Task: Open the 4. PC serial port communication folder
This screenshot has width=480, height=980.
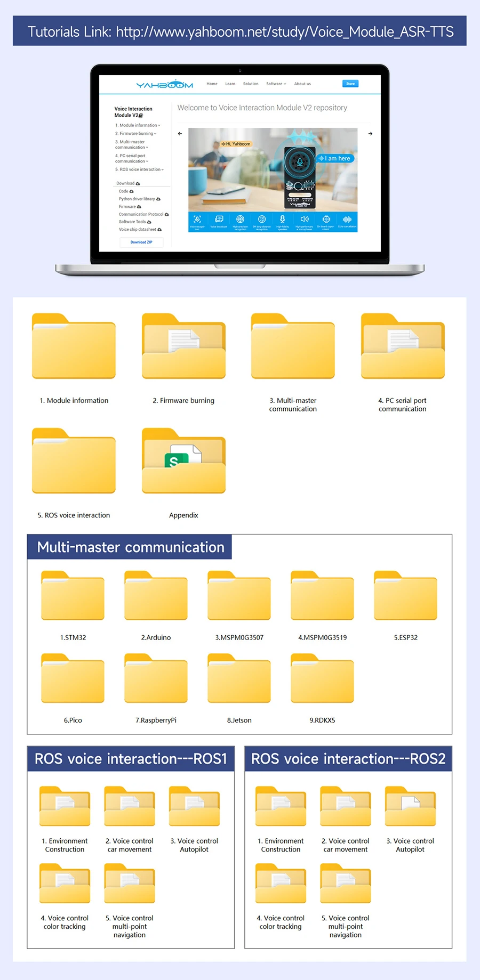Action: pos(403,346)
